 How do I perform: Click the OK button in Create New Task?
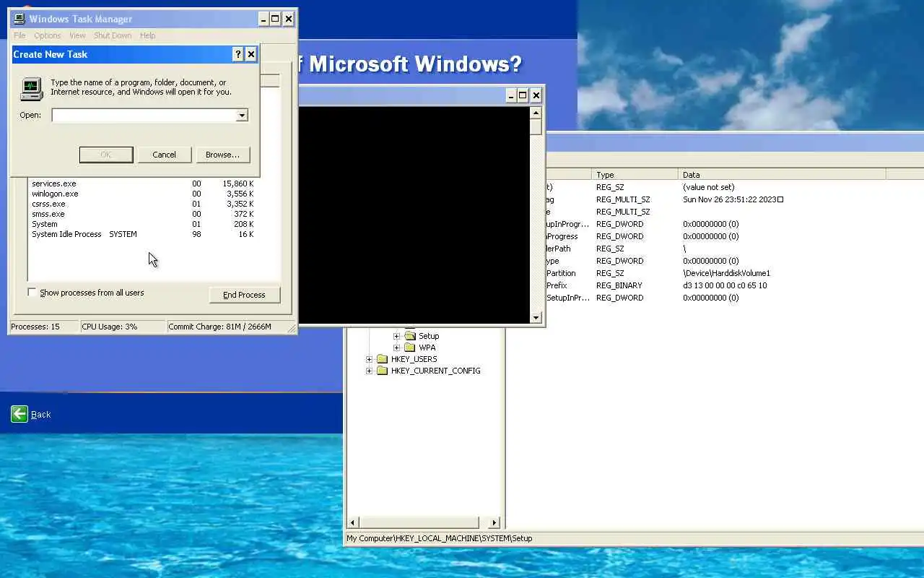tap(106, 155)
